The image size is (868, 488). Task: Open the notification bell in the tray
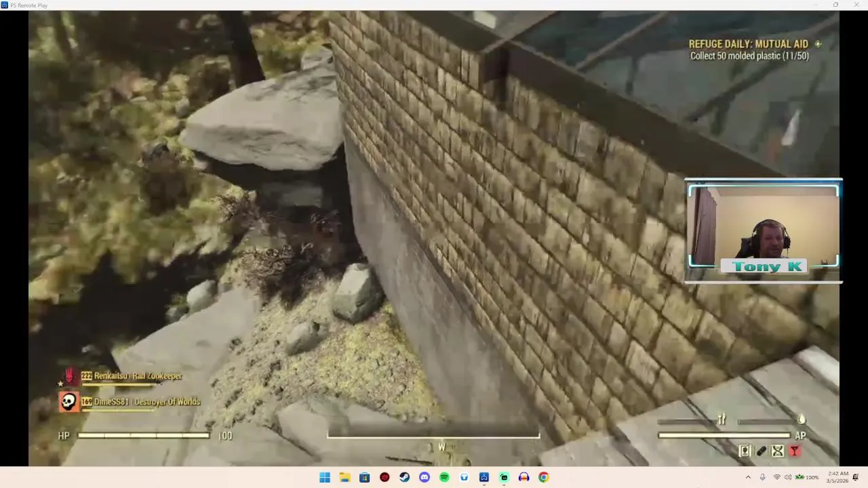[x=856, y=477]
